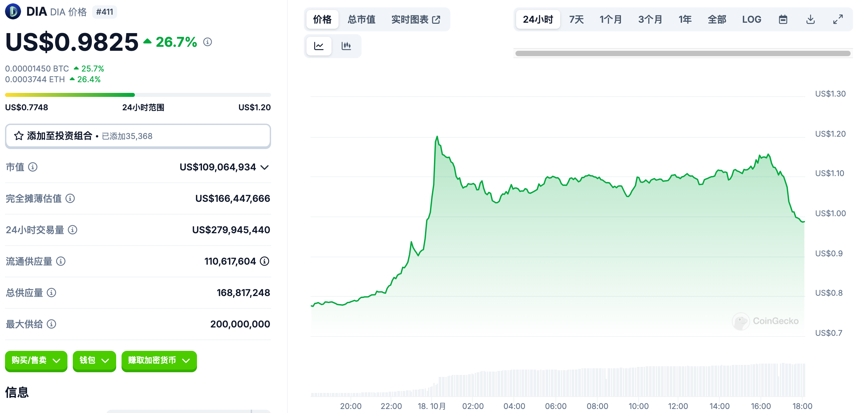This screenshot has width=868, height=413.
Task: Click the chart range scrollbar
Action: (683, 53)
